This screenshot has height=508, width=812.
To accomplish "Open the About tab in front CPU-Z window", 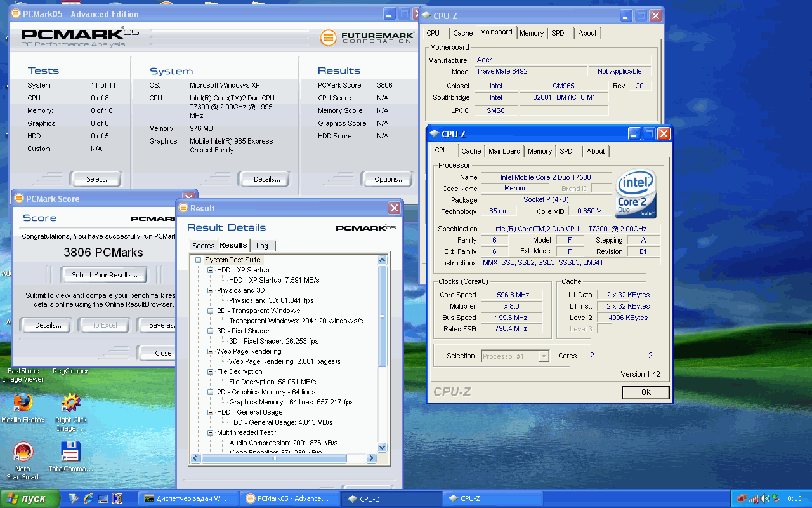I will [596, 151].
